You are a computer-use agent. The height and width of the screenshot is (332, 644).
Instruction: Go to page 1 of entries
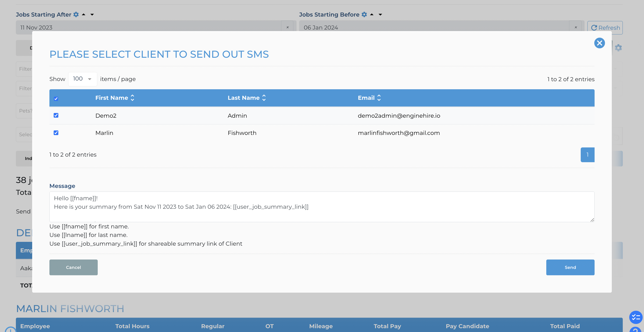(587, 155)
